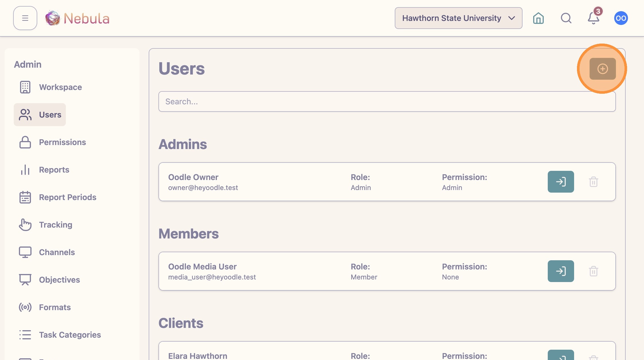Viewport: 644px width, 360px height.
Task: Click Oodle Media User's None permission value
Action: (x=450, y=277)
